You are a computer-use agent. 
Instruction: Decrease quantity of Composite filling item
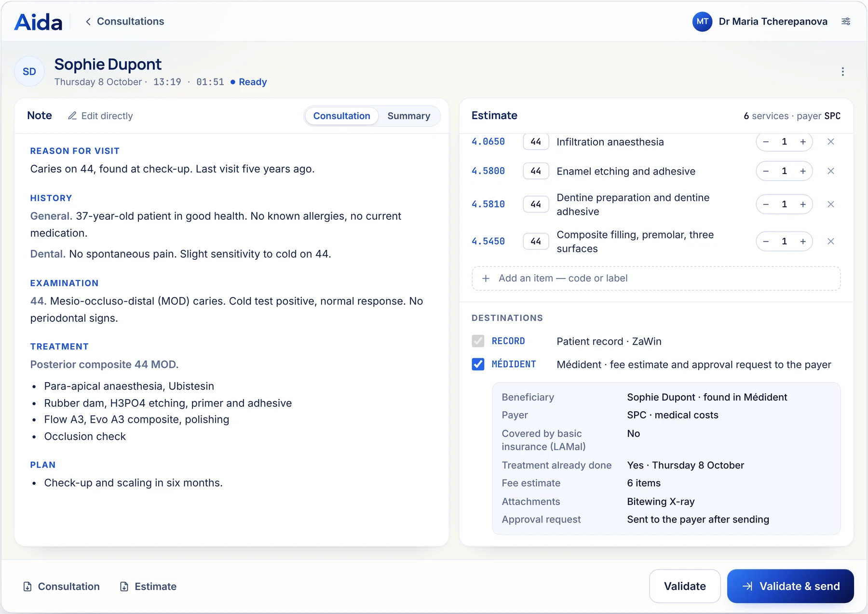tap(766, 241)
